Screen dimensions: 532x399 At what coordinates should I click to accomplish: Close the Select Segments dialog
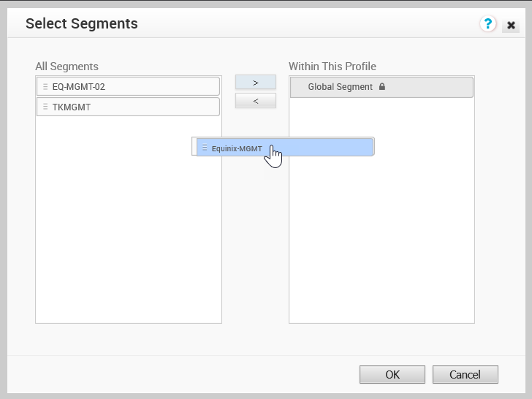[x=511, y=25]
